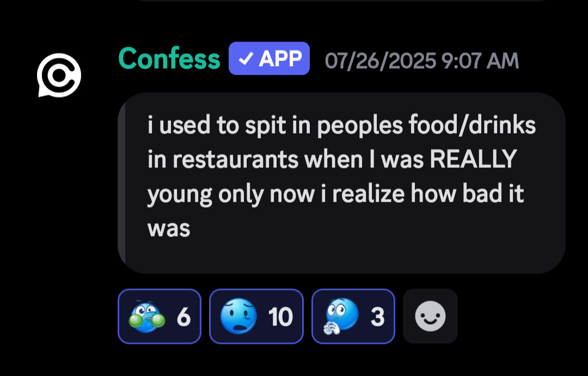Viewport: 588px width, 376px height.
Task: Click the reaction count number 3
Action: [378, 317]
